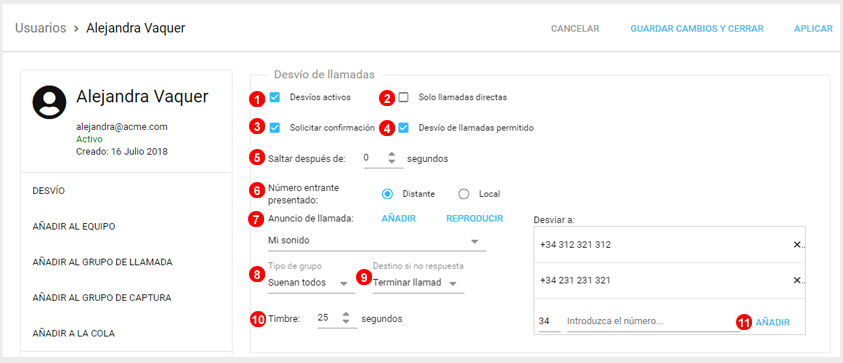Decrease the Timbre seconds value

346,322
